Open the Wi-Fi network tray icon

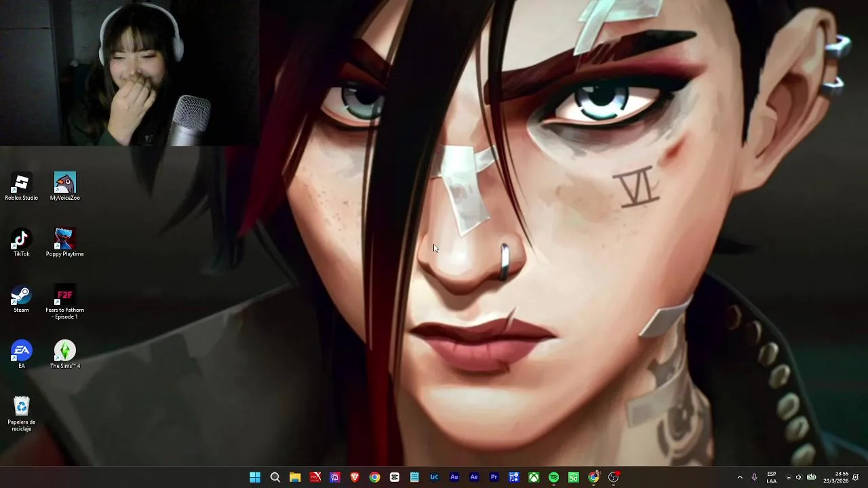tap(789, 477)
